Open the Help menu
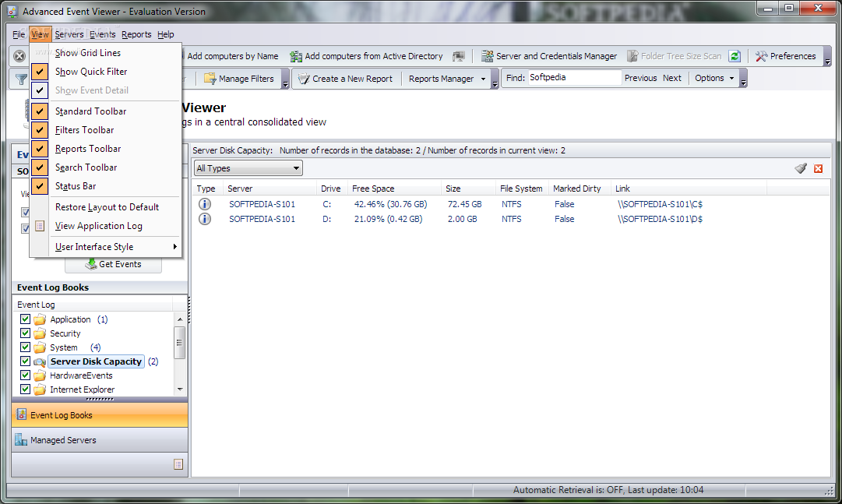 [x=165, y=34]
